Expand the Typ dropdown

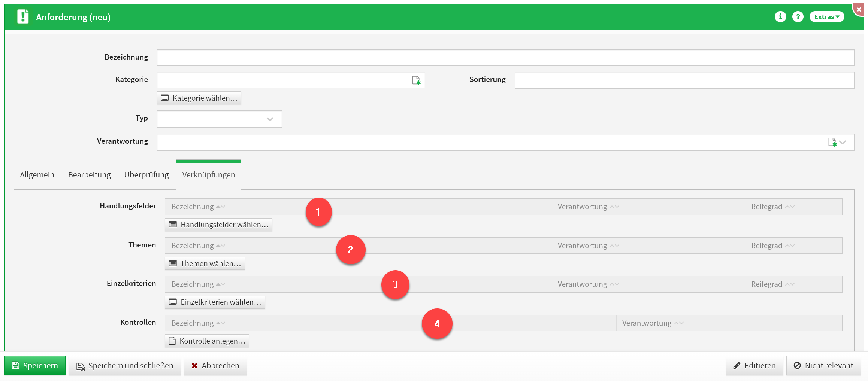(x=270, y=119)
